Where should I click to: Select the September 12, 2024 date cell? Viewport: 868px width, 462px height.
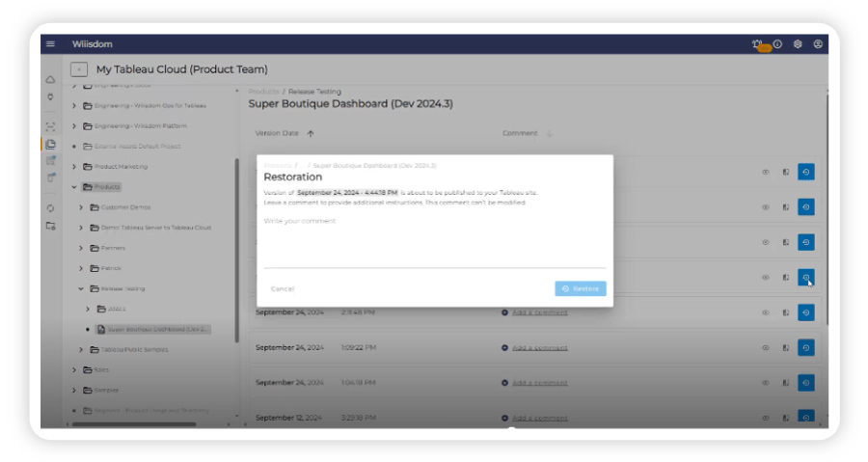tap(288, 418)
